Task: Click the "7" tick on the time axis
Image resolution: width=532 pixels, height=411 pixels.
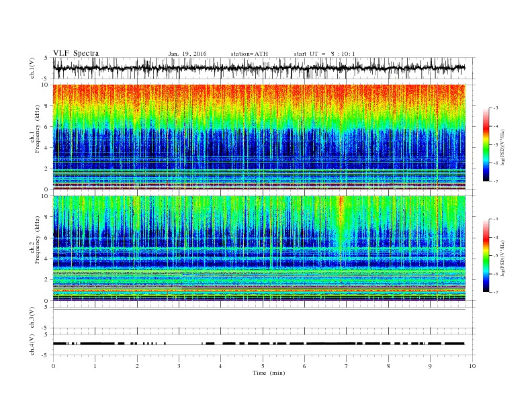Action: coord(347,366)
